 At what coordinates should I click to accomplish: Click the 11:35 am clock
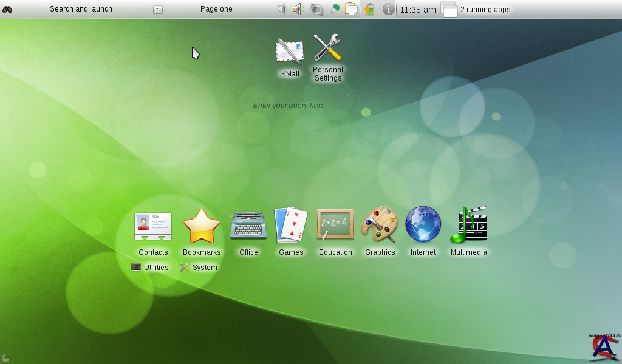418,10
